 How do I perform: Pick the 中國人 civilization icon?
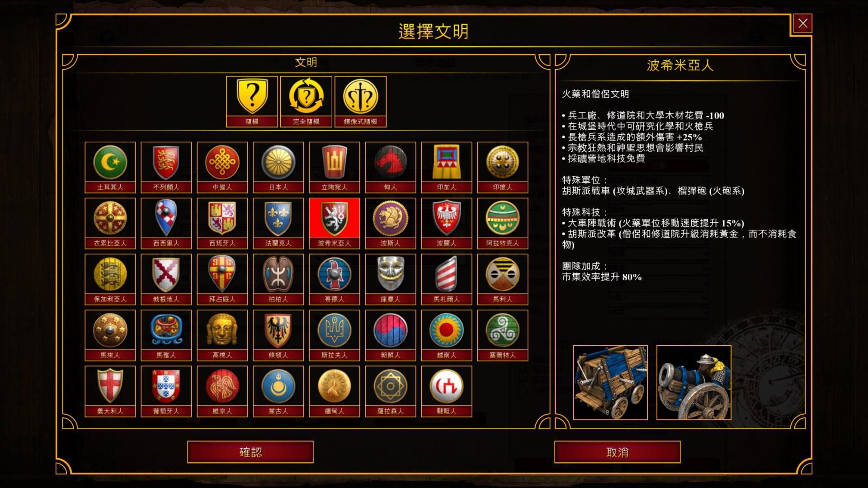coord(222,168)
